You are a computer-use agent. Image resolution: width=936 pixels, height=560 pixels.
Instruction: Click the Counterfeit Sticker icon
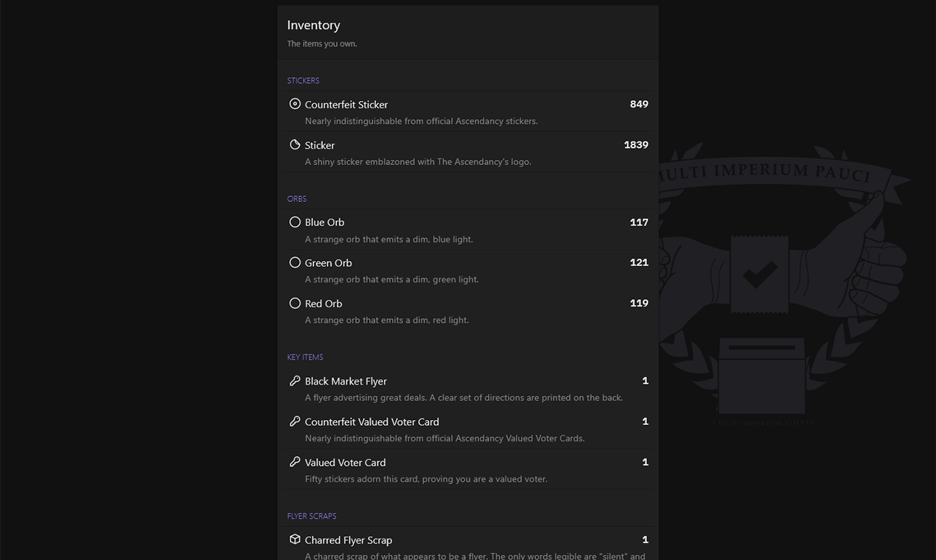[295, 104]
